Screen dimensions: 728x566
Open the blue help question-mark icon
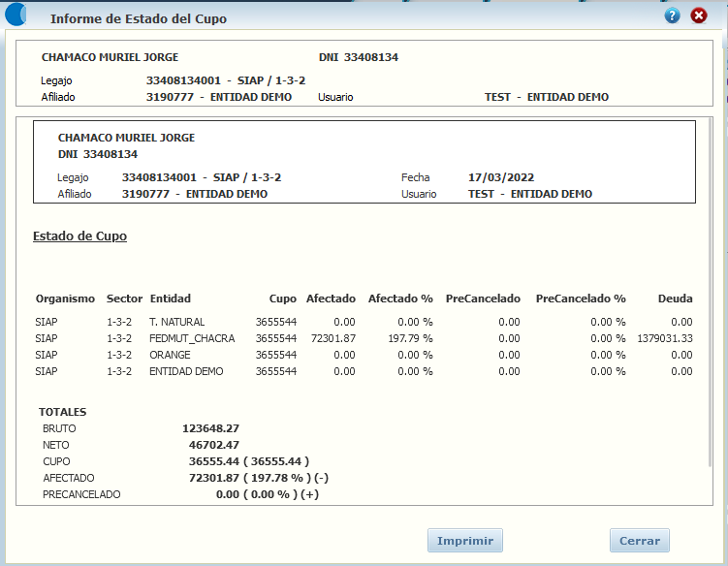[672, 16]
